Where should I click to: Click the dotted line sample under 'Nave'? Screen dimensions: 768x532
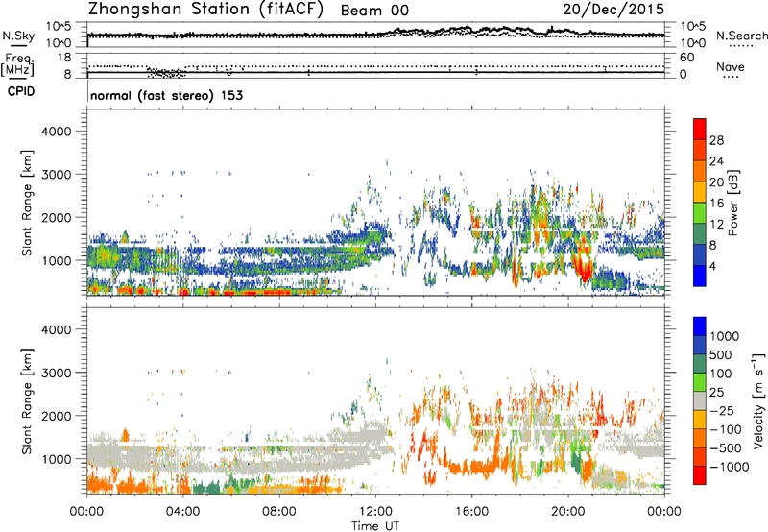(731, 77)
